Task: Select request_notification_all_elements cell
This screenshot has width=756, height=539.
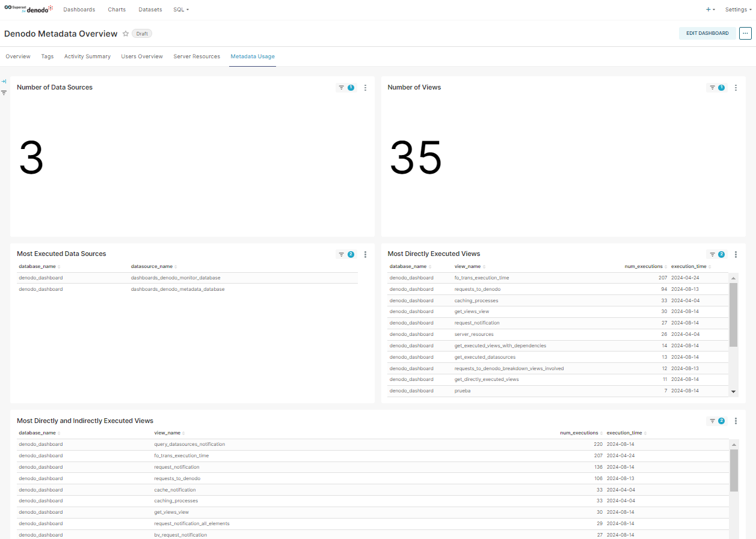Action: point(192,523)
